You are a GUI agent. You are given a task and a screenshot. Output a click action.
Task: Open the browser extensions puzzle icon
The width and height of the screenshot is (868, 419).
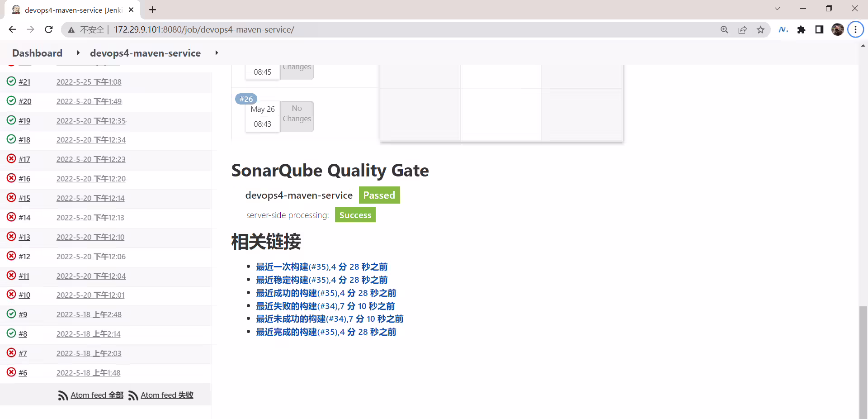click(x=801, y=29)
